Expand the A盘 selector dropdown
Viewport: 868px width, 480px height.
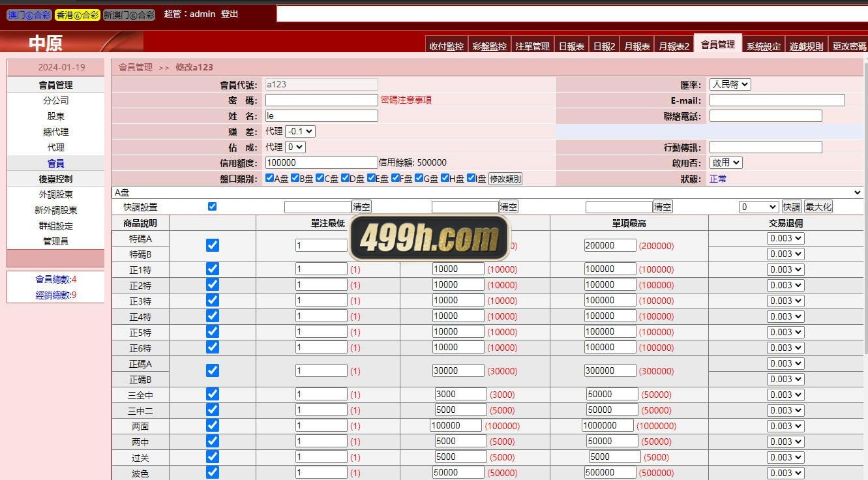point(488,192)
